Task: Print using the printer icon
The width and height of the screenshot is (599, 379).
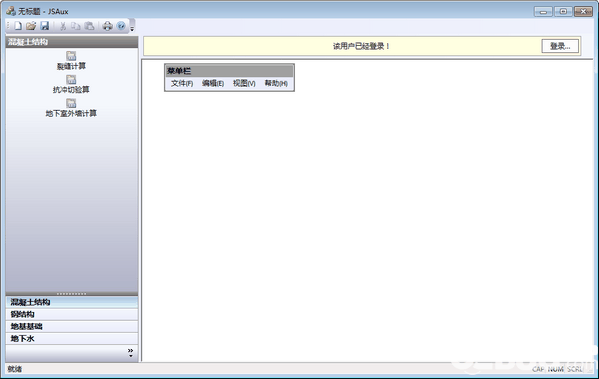Action: pos(108,26)
